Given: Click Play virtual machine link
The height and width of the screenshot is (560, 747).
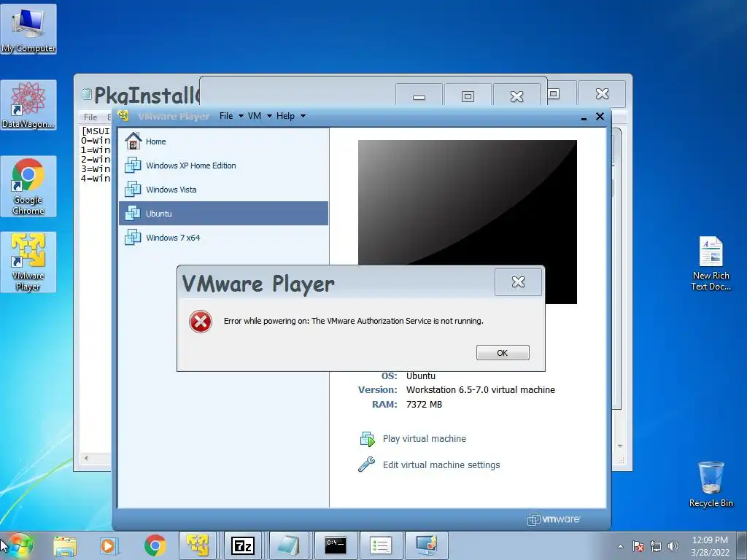Looking at the screenshot, I should pyautogui.click(x=425, y=438).
